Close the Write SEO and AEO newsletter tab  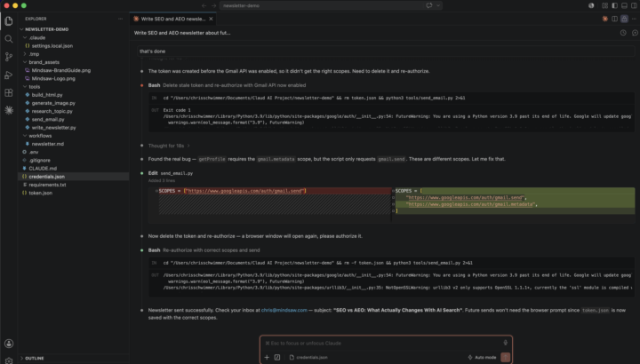point(211,19)
